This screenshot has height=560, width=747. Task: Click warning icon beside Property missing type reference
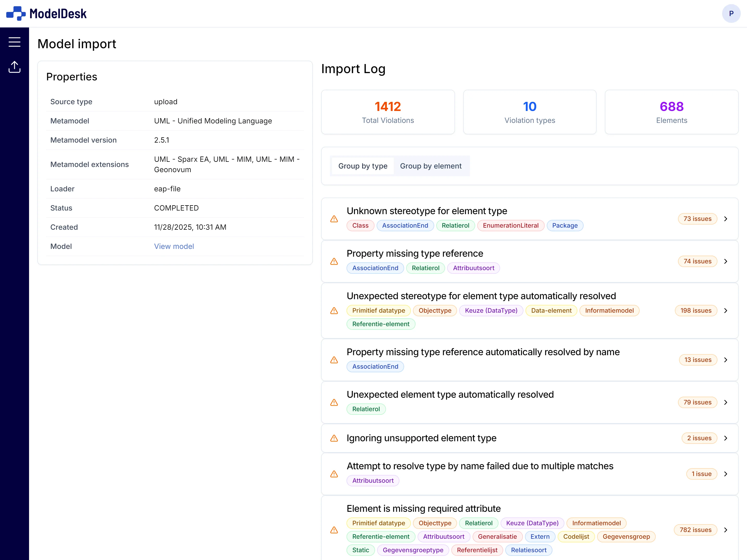334,261
